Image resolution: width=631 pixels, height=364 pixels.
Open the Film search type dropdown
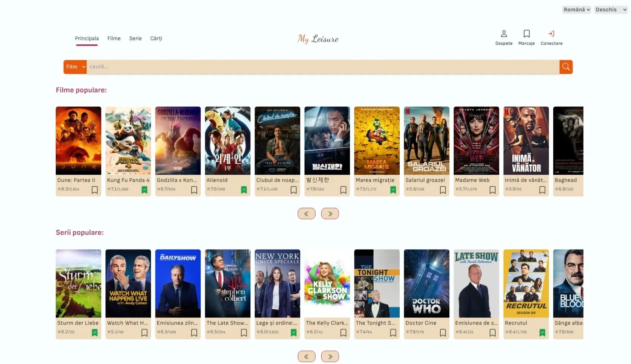pyautogui.click(x=75, y=67)
